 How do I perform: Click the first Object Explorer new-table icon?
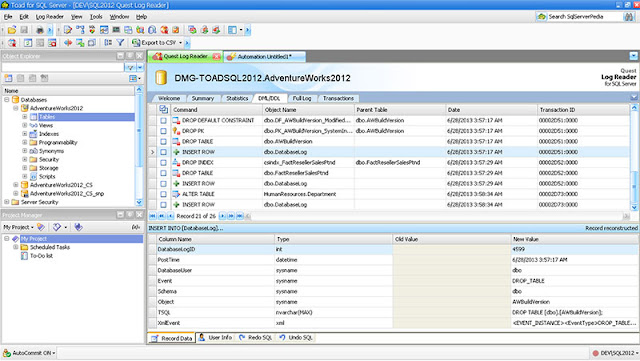click(x=9, y=78)
